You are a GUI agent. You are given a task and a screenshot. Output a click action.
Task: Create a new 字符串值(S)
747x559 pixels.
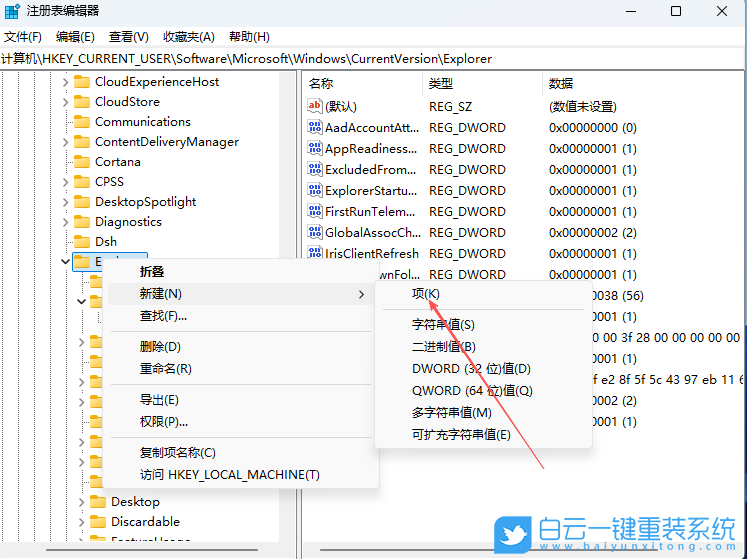click(484, 325)
